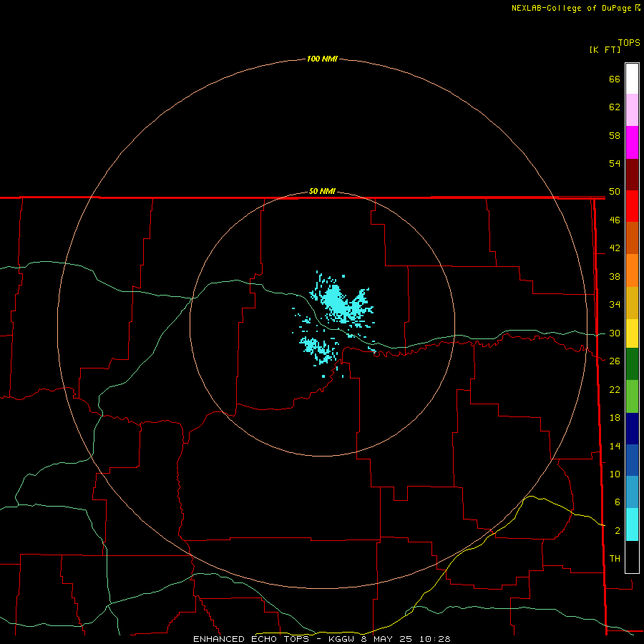
Task: Pick the navy blue scale swatch
Action: [x=632, y=429]
